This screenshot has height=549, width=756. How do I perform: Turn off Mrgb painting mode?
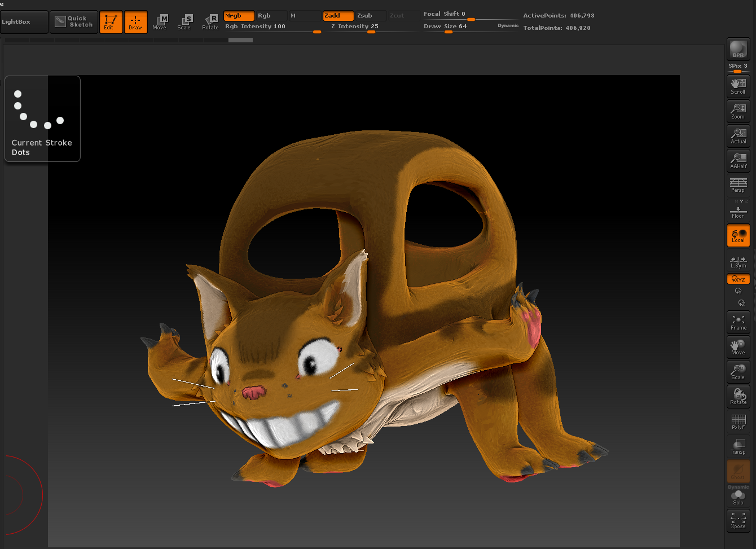239,16
